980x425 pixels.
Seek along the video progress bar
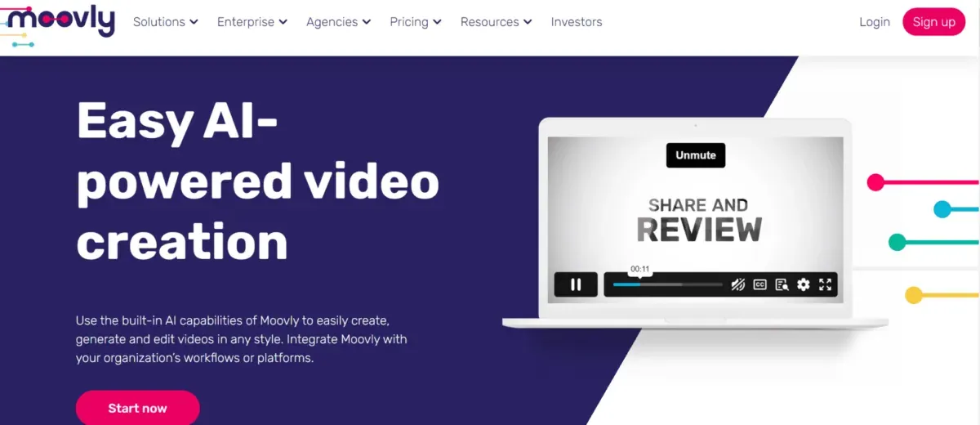click(667, 284)
